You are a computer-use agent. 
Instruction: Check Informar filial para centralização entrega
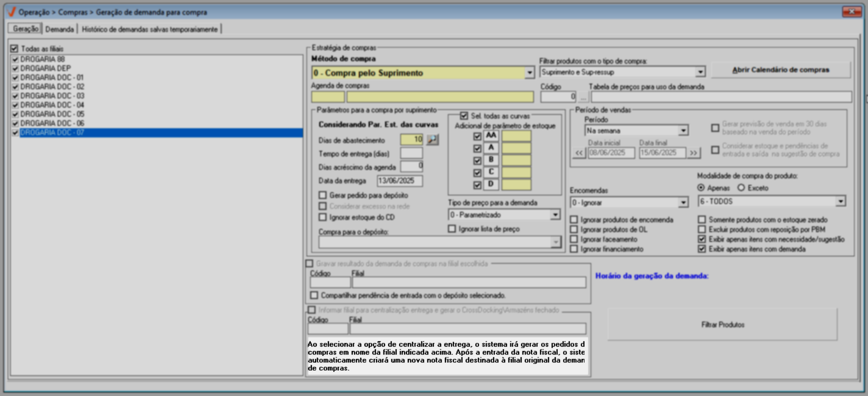click(x=311, y=310)
